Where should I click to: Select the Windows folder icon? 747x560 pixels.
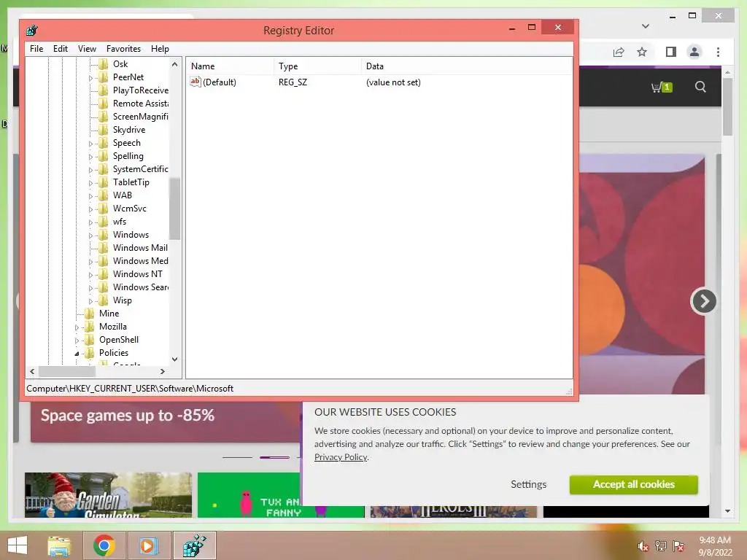coord(104,234)
